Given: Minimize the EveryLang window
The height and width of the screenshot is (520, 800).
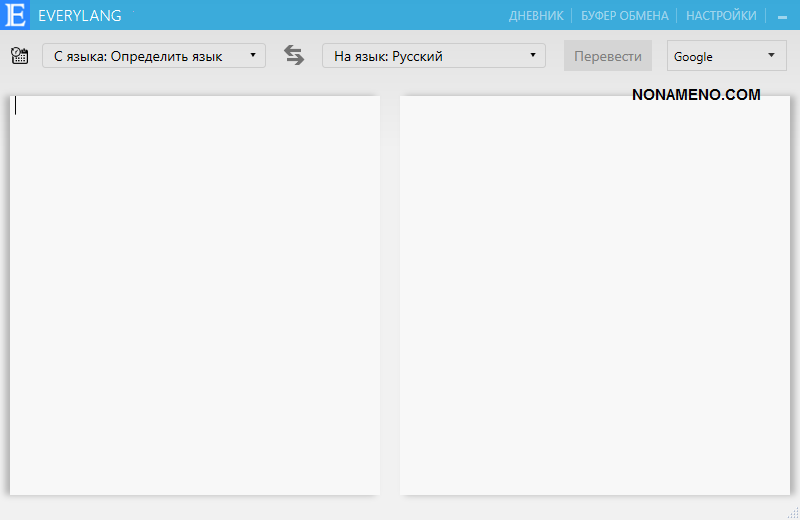Looking at the screenshot, I should pyautogui.click(x=782, y=17).
